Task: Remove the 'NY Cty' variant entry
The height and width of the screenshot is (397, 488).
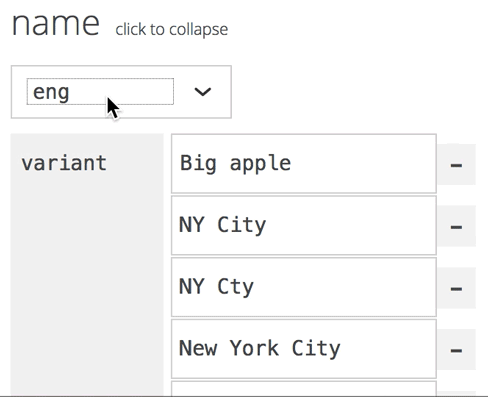Action: tap(456, 288)
